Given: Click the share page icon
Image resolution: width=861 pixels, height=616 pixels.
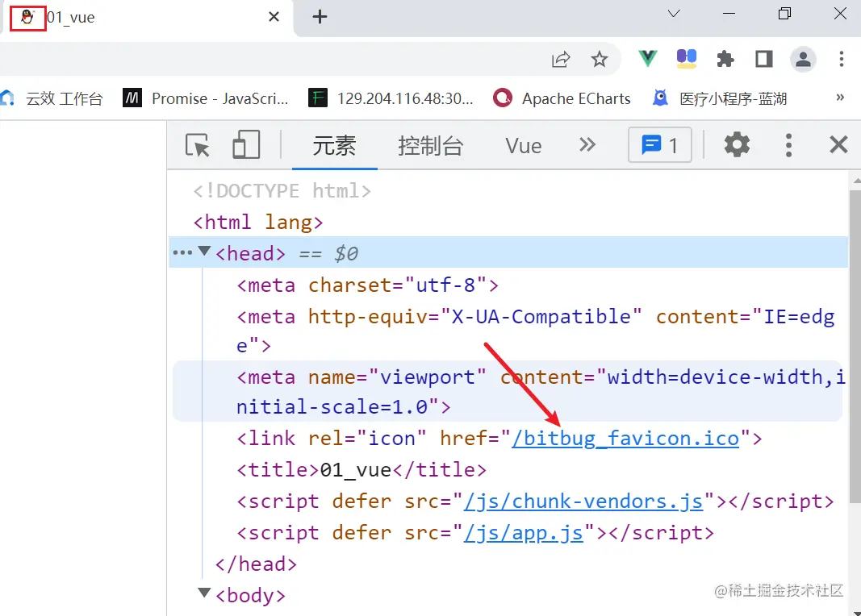Looking at the screenshot, I should click(x=561, y=59).
